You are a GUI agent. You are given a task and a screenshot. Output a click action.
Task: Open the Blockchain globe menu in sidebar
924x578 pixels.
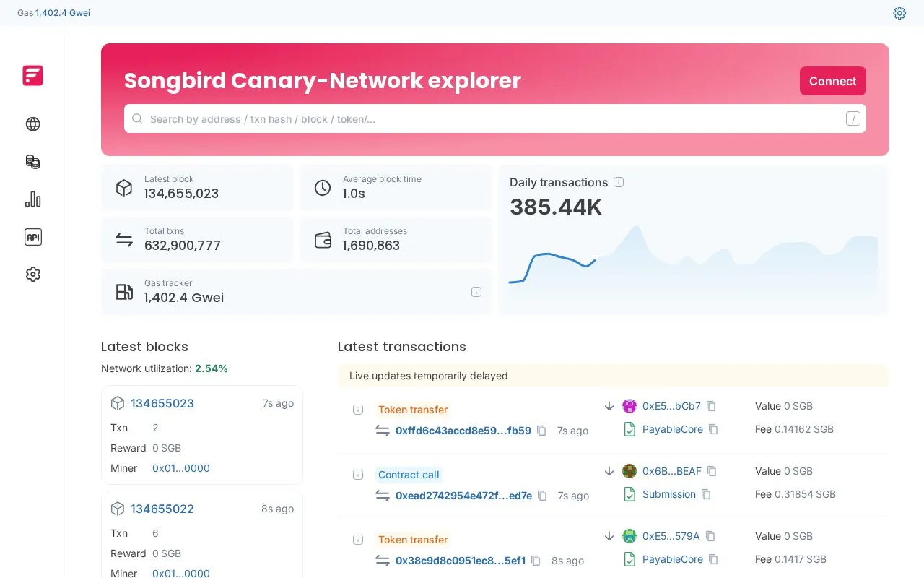(32, 124)
